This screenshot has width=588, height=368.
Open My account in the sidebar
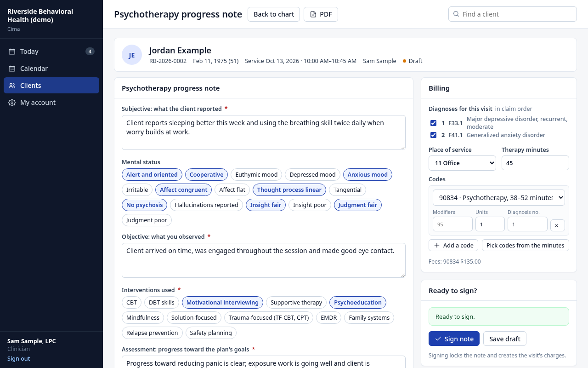pyautogui.click(x=51, y=103)
